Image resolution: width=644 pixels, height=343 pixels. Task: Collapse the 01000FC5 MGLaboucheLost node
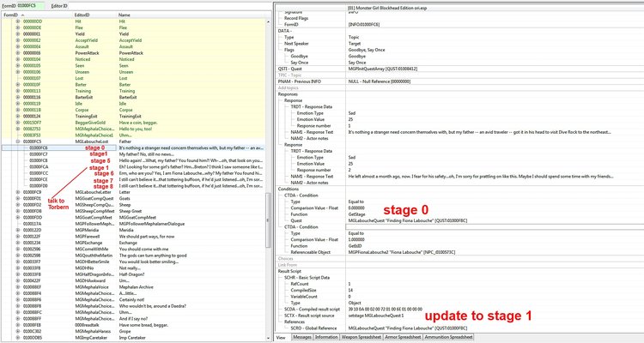click(18, 141)
